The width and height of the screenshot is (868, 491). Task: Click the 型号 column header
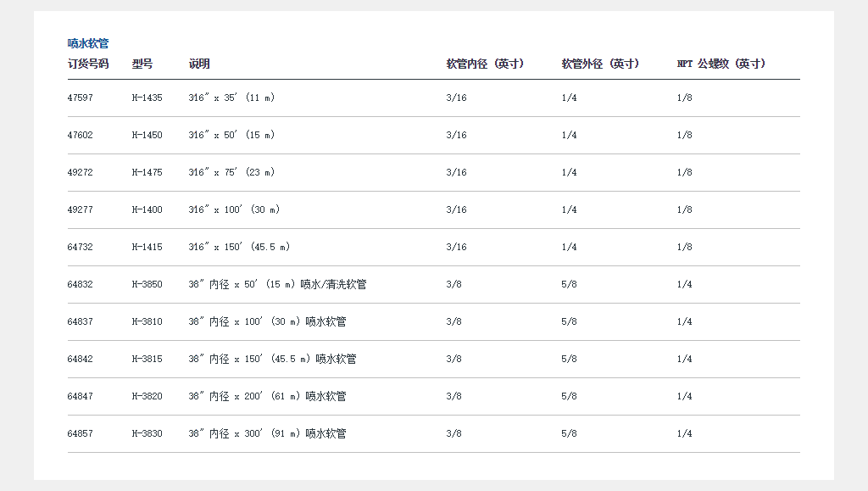pyautogui.click(x=142, y=64)
